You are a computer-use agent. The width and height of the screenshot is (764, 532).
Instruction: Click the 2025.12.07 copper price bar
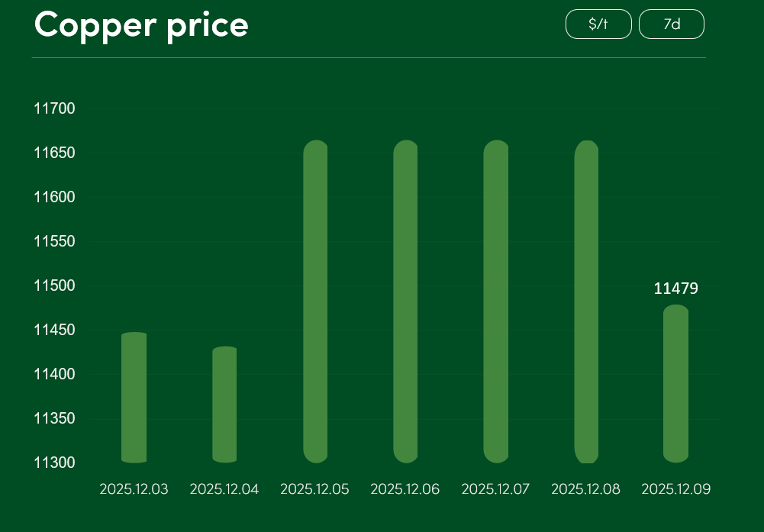point(496,301)
